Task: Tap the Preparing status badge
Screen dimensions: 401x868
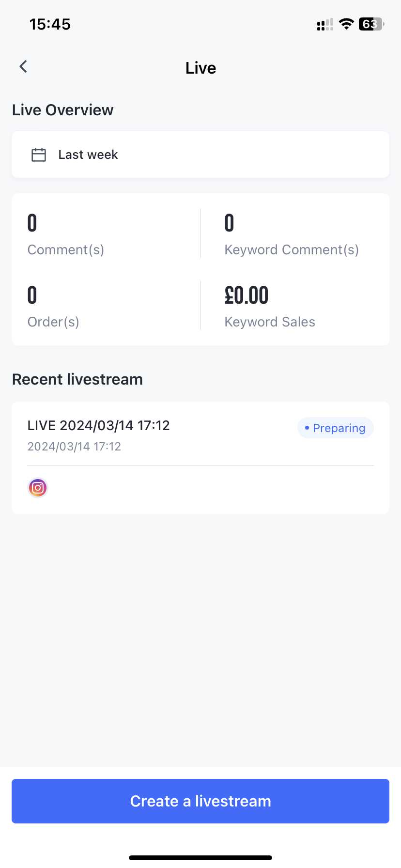Action: (335, 428)
